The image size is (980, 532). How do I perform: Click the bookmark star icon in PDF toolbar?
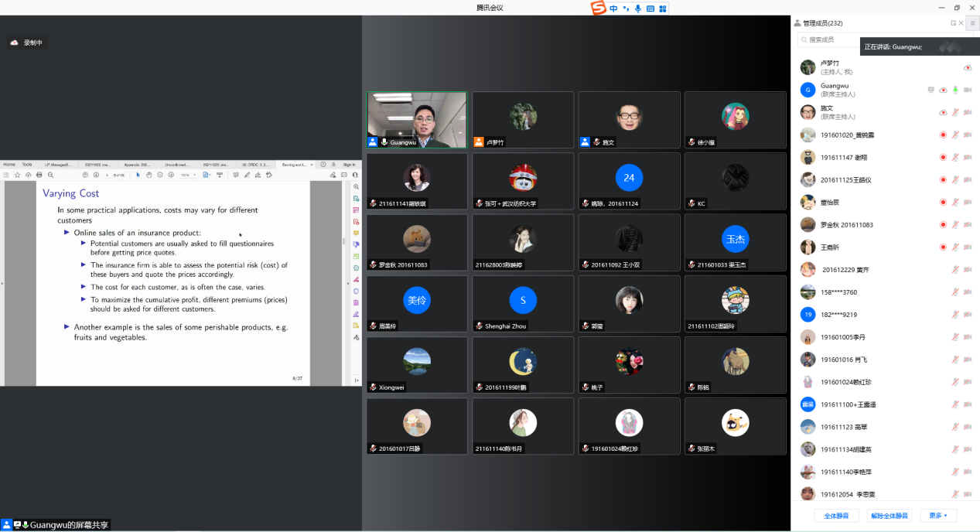click(17, 175)
